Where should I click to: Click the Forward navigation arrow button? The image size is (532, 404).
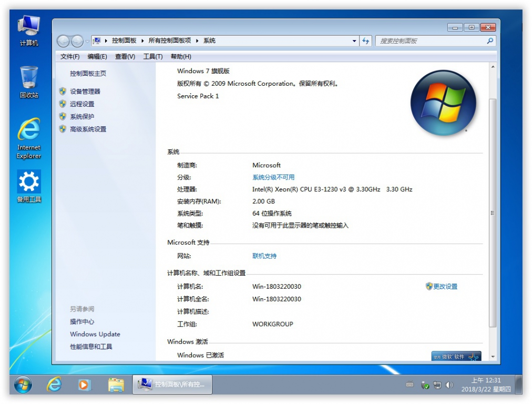[77, 41]
